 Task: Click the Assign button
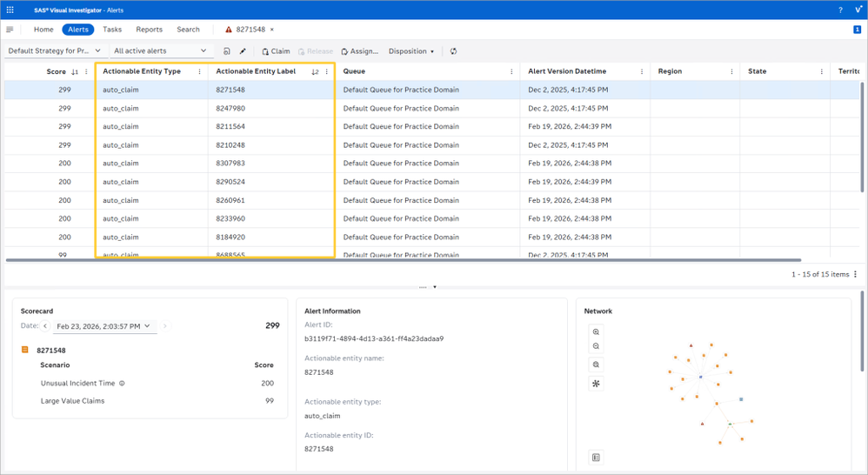(360, 51)
